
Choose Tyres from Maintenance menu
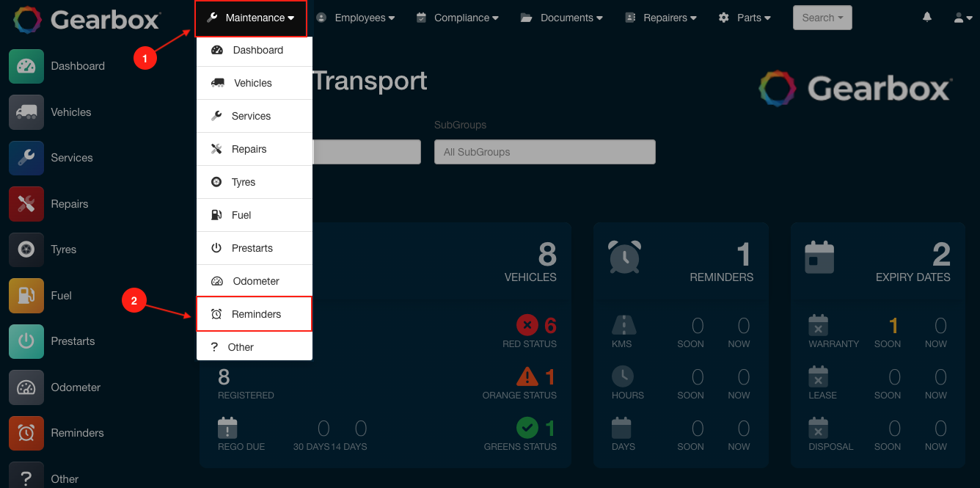click(255, 182)
